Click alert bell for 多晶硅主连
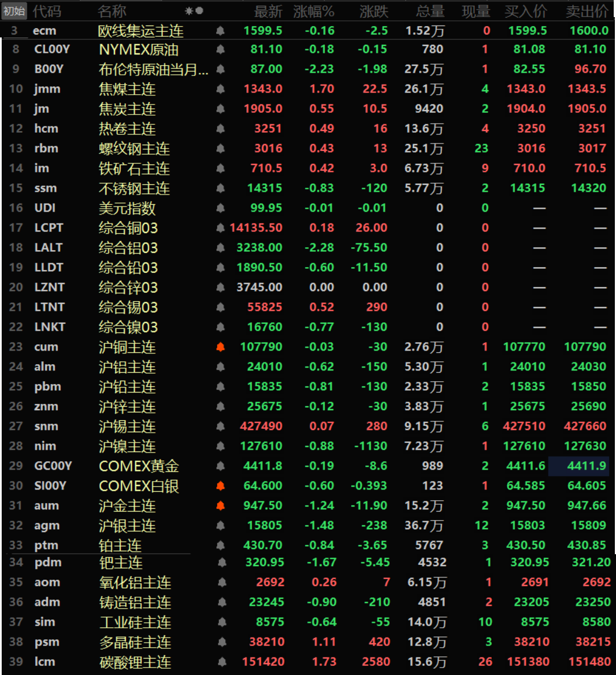 222,642
